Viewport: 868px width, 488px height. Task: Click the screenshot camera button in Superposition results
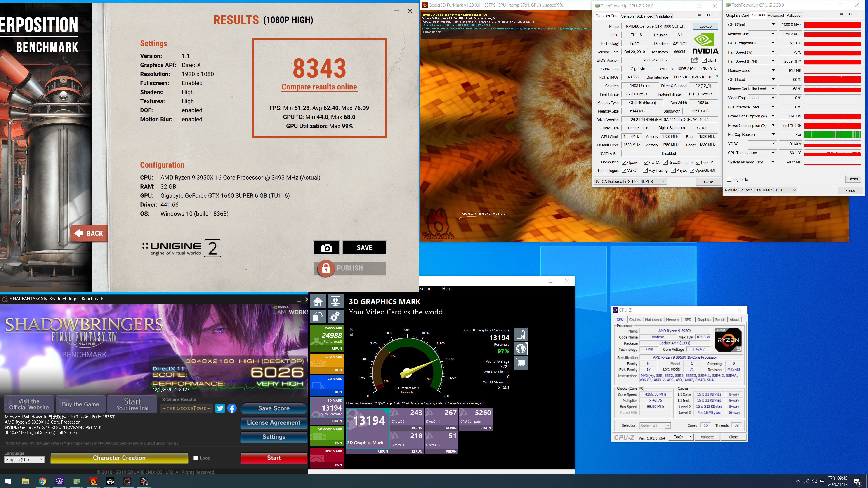point(326,248)
